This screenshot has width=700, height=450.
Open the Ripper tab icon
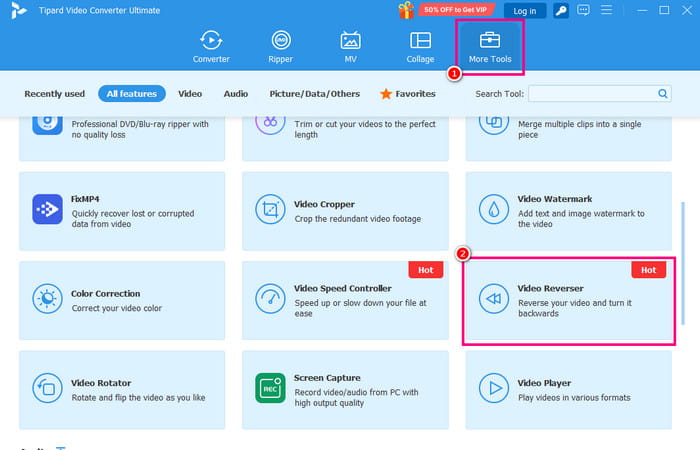281,41
